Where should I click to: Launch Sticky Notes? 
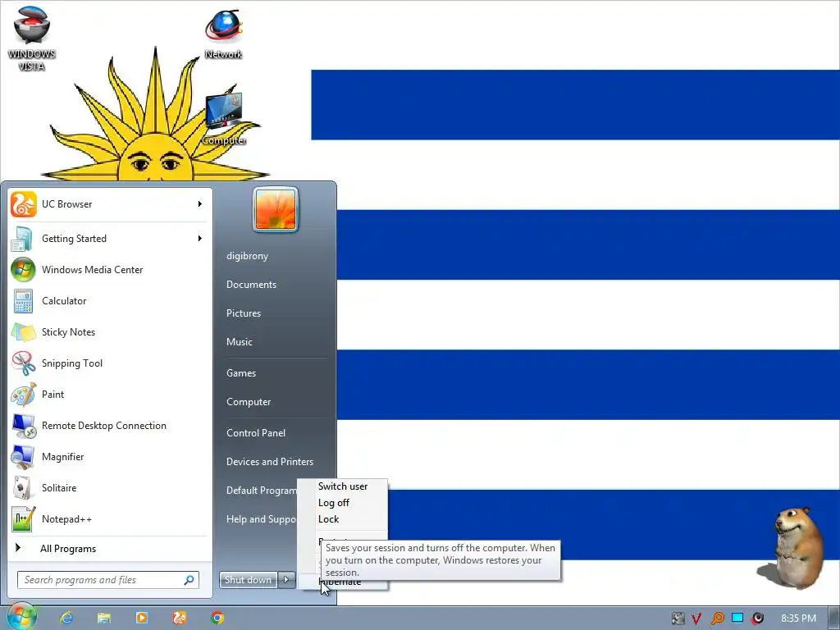tap(109, 332)
